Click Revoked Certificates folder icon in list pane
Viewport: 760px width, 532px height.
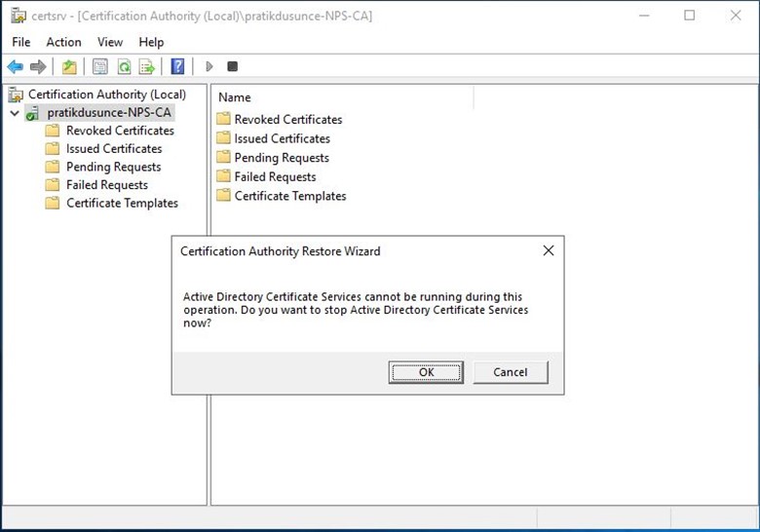point(223,119)
